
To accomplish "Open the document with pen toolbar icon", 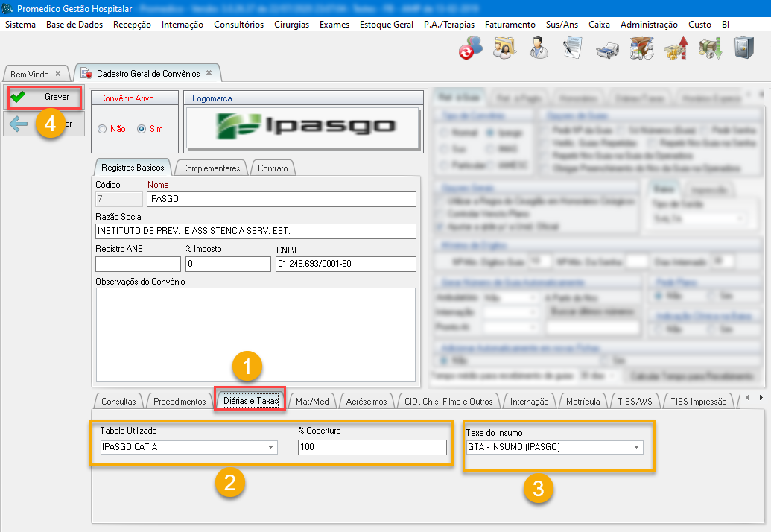I will (572, 48).
